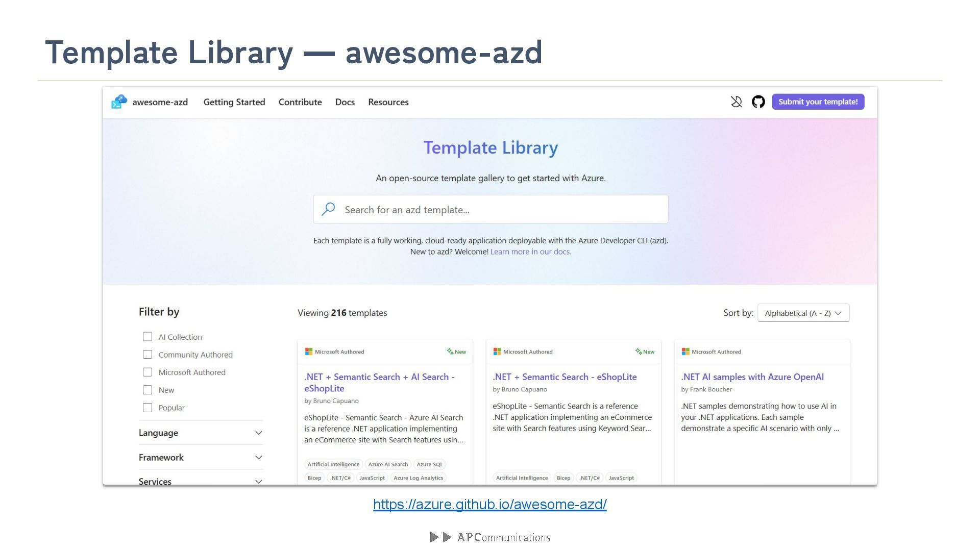
Task: Open the Sort by Alphabetical dropdown
Action: (x=803, y=313)
